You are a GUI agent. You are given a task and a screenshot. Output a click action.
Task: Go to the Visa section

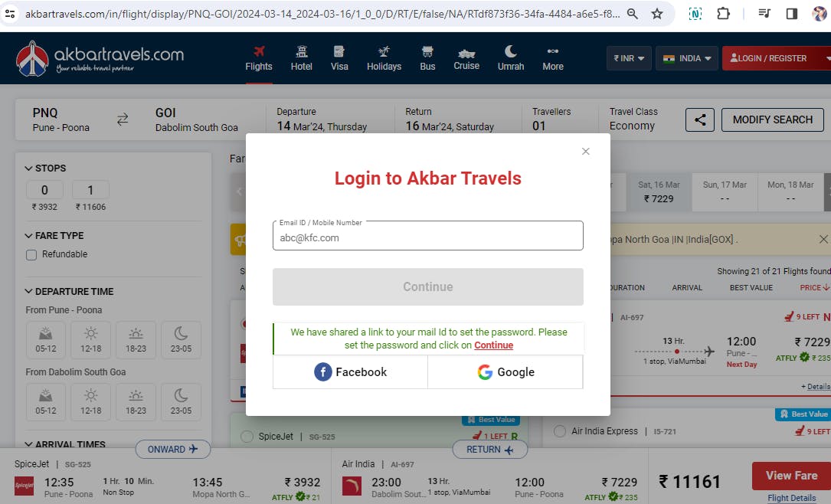pos(339,58)
